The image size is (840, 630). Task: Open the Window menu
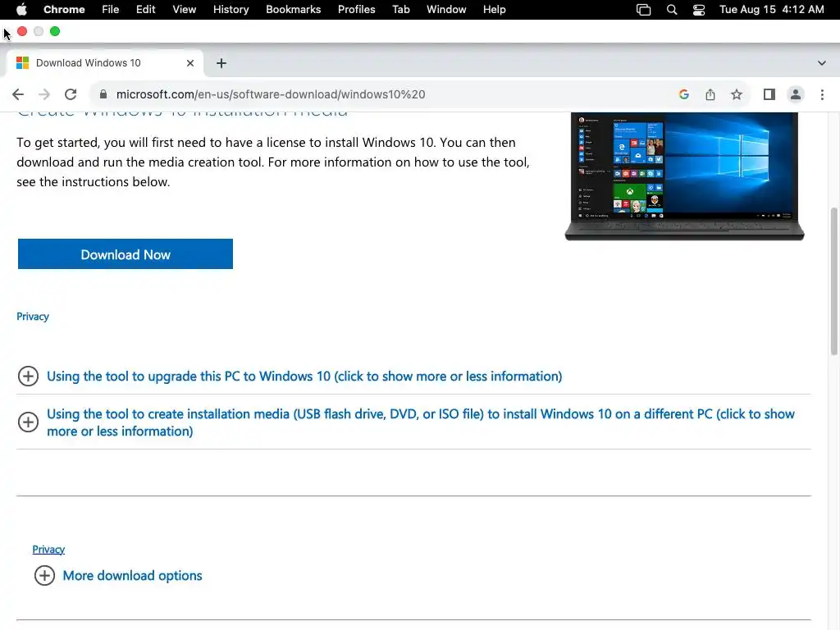coord(446,10)
